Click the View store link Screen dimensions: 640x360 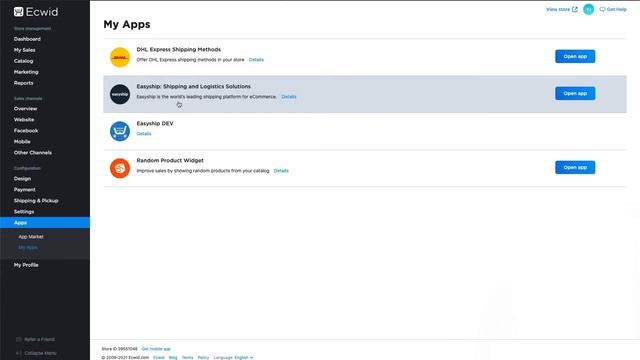click(558, 9)
